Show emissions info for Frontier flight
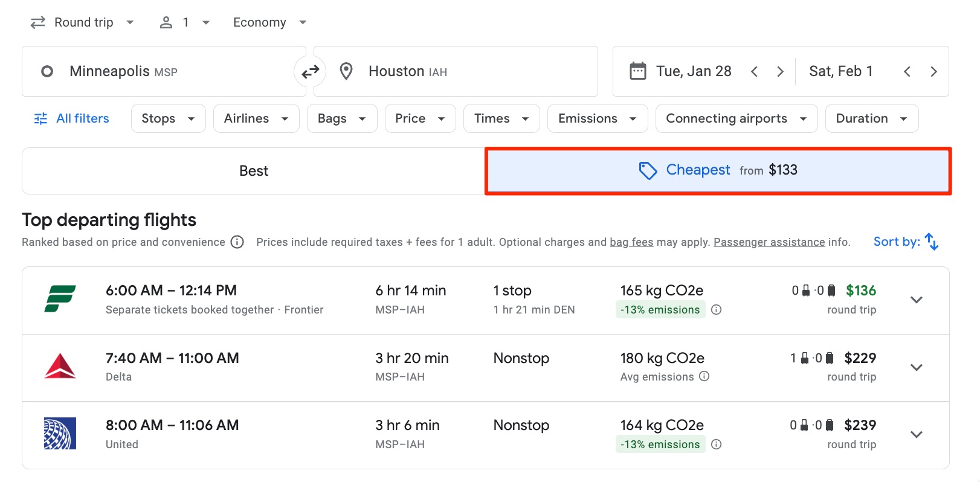Image resolution: width=980 pixels, height=482 pixels. click(x=717, y=310)
